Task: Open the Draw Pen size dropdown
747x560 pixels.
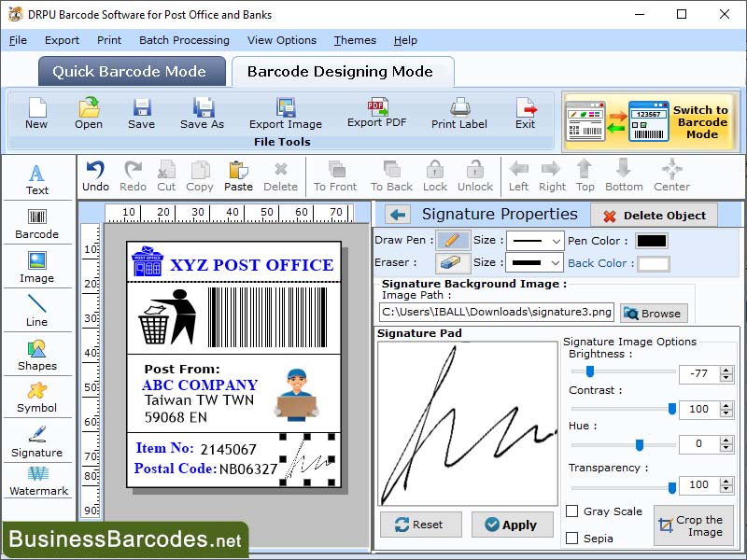Action: (533, 240)
